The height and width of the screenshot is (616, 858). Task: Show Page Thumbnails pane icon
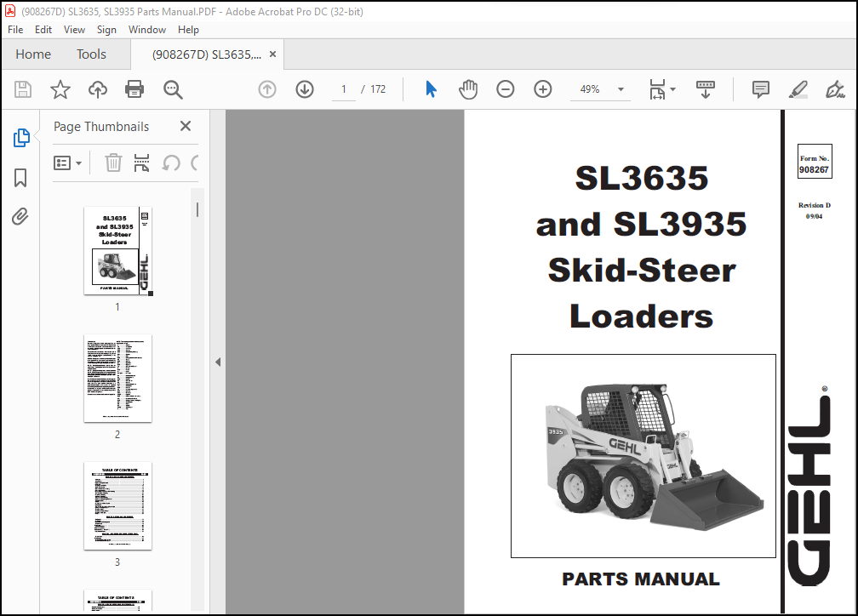pyautogui.click(x=20, y=138)
